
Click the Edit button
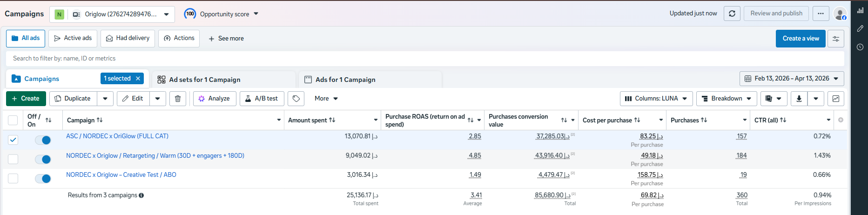pyautogui.click(x=133, y=99)
